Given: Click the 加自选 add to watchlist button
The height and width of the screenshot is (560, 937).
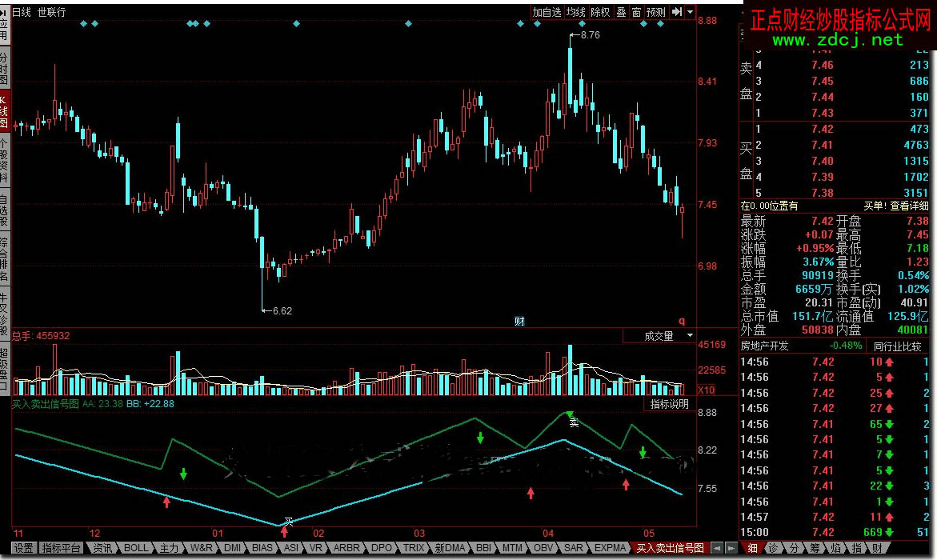Looking at the screenshot, I should (x=547, y=12).
